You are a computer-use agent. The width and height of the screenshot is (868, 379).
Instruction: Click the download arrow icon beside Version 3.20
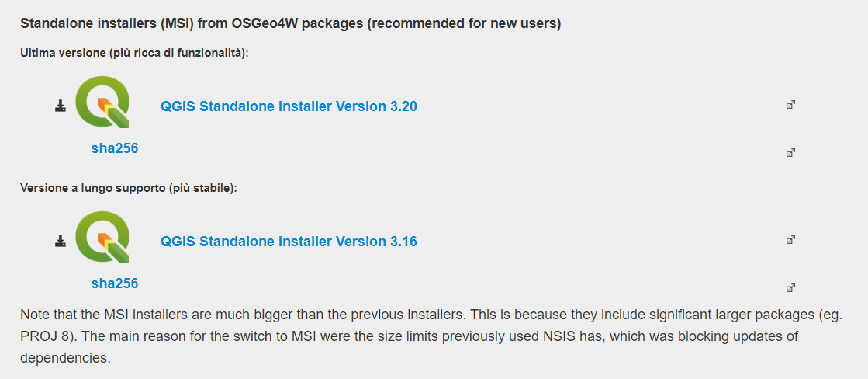(x=61, y=106)
